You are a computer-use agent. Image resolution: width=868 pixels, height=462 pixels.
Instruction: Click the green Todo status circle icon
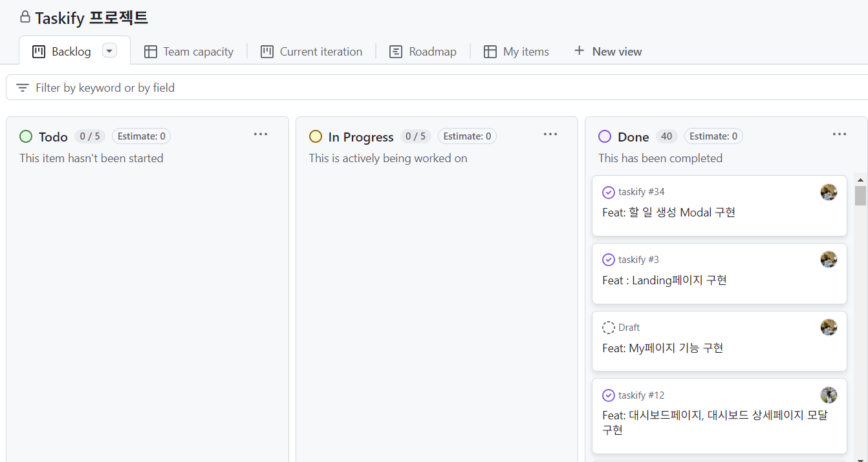(x=26, y=136)
